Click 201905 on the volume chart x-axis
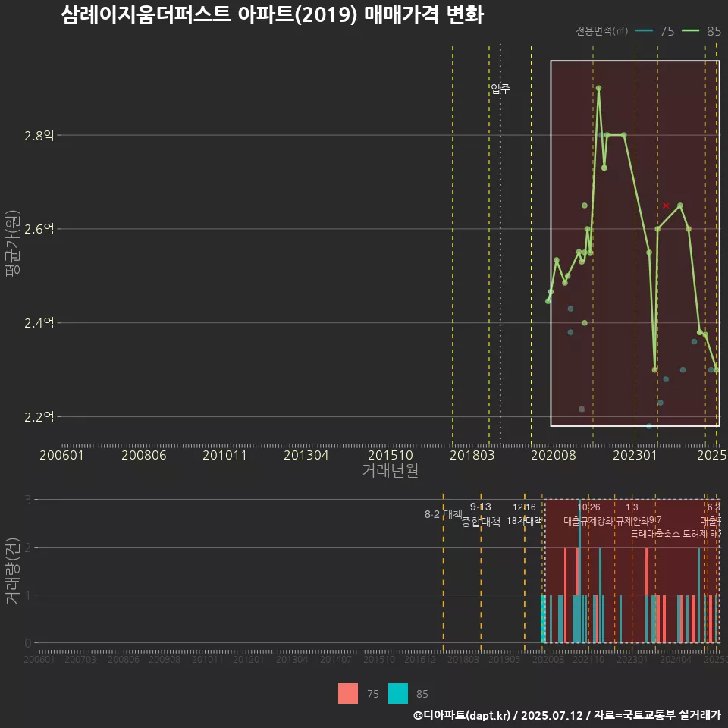Viewport: 728px width, 728px height. (x=504, y=659)
